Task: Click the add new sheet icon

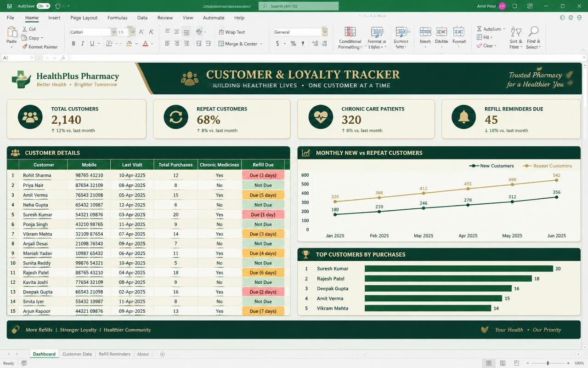Action: tap(162, 354)
